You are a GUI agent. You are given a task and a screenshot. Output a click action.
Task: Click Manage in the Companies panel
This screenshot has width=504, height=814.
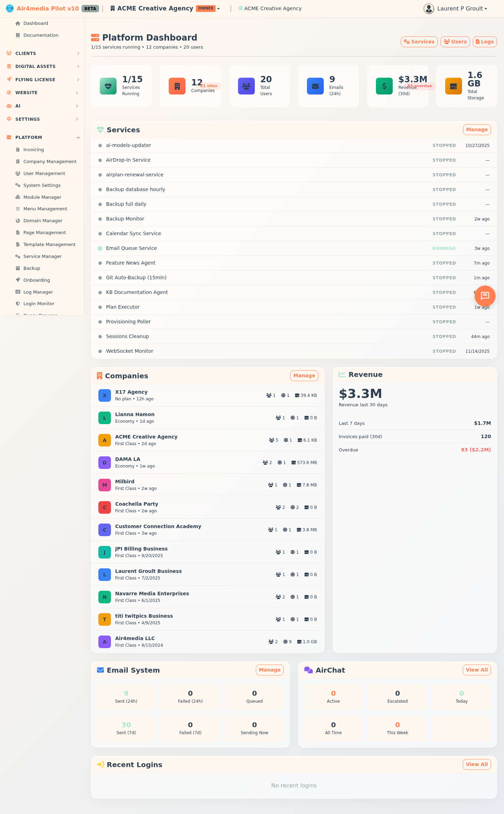coord(304,376)
